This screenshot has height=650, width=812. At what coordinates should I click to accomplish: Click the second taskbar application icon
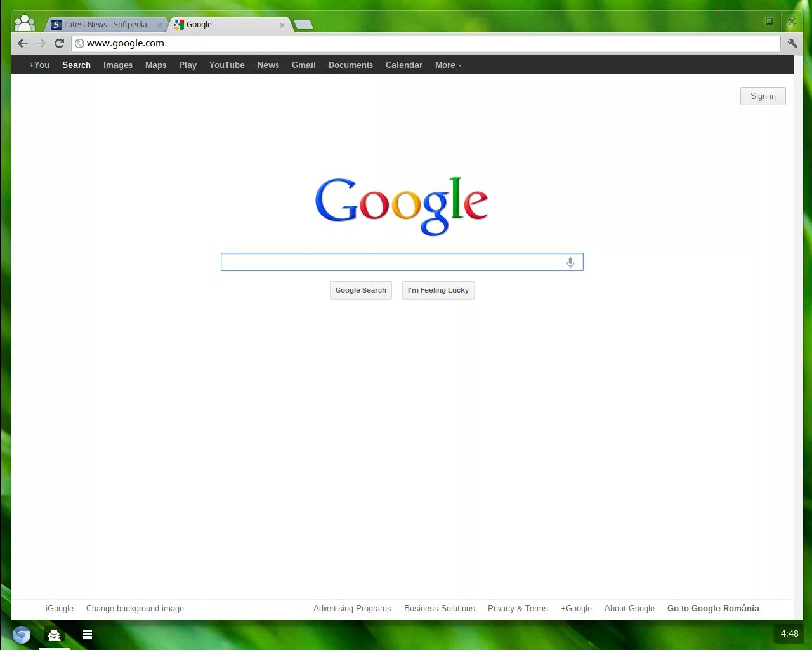point(55,635)
